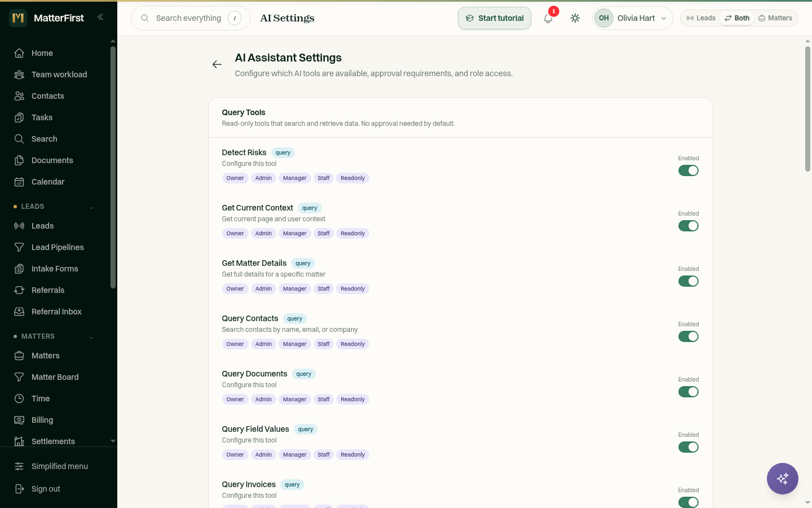Screen dimensions: 812x508
Task: Open the AI assistant sparkle button
Action: 783,479
